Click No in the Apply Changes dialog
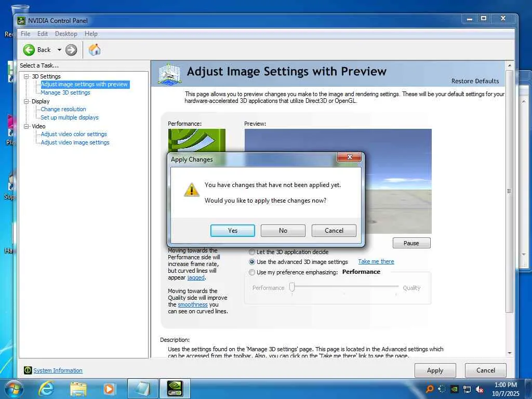The height and width of the screenshot is (399, 532). click(x=283, y=230)
